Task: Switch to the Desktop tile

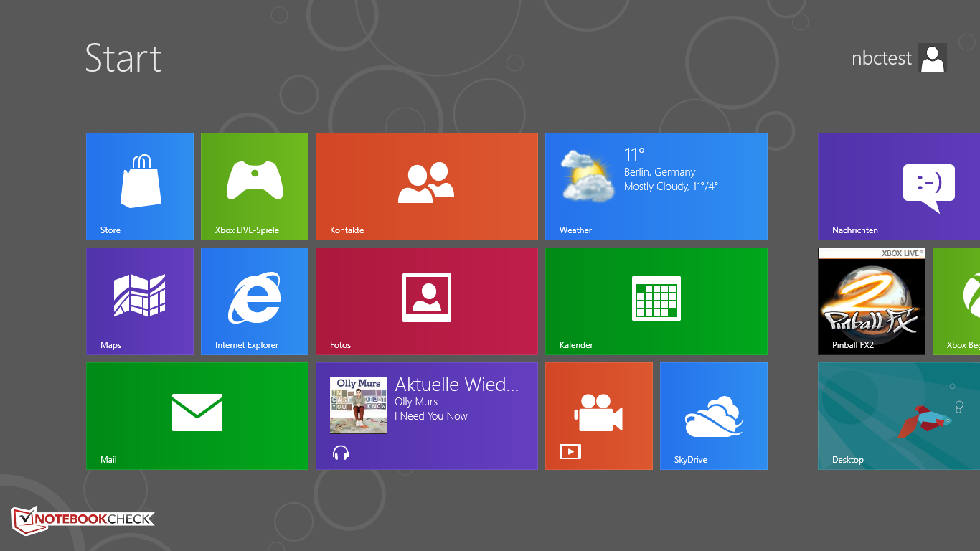Action: (898, 416)
